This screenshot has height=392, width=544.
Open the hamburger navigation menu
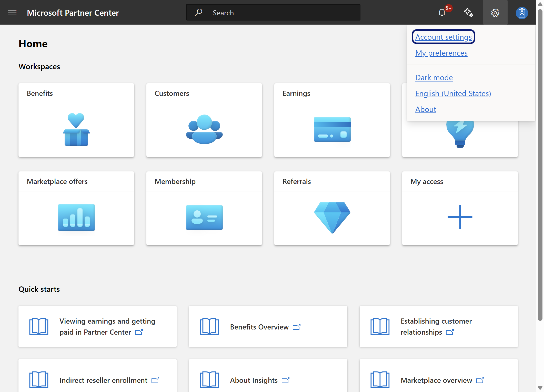click(x=12, y=13)
